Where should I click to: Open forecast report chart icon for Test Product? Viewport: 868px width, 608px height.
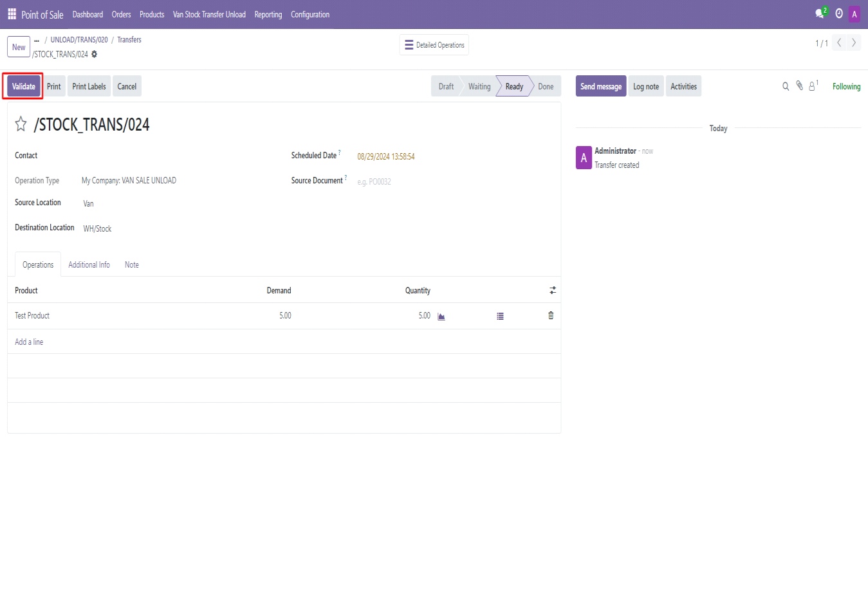coord(441,316)
